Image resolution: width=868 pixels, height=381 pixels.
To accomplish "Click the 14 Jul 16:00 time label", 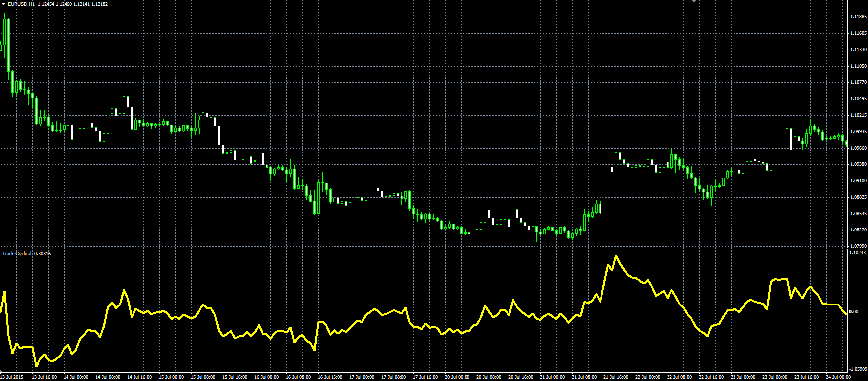I will 139,377.
